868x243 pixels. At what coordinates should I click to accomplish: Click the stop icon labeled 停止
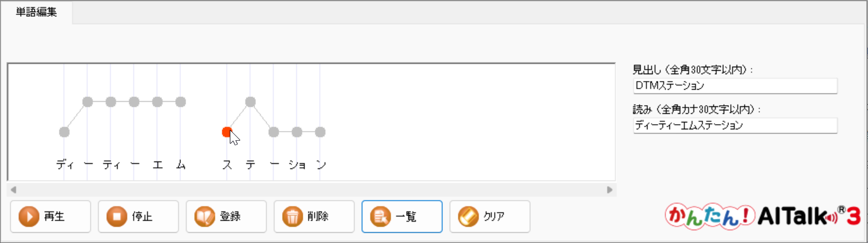point(116,217)
